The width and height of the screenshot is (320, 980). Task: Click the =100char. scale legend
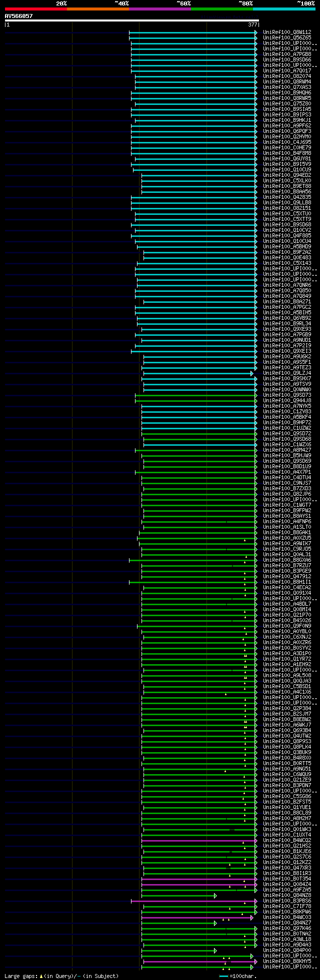238,976
